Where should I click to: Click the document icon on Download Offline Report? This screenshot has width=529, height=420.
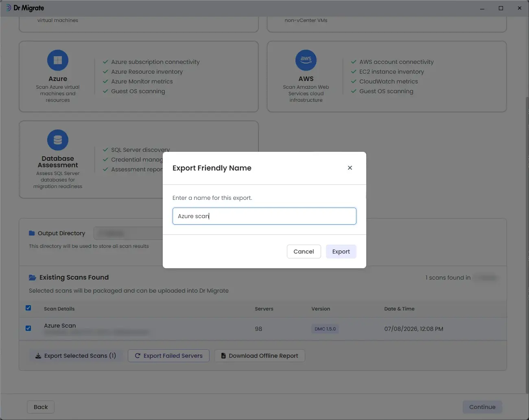(x=223, y=356)
